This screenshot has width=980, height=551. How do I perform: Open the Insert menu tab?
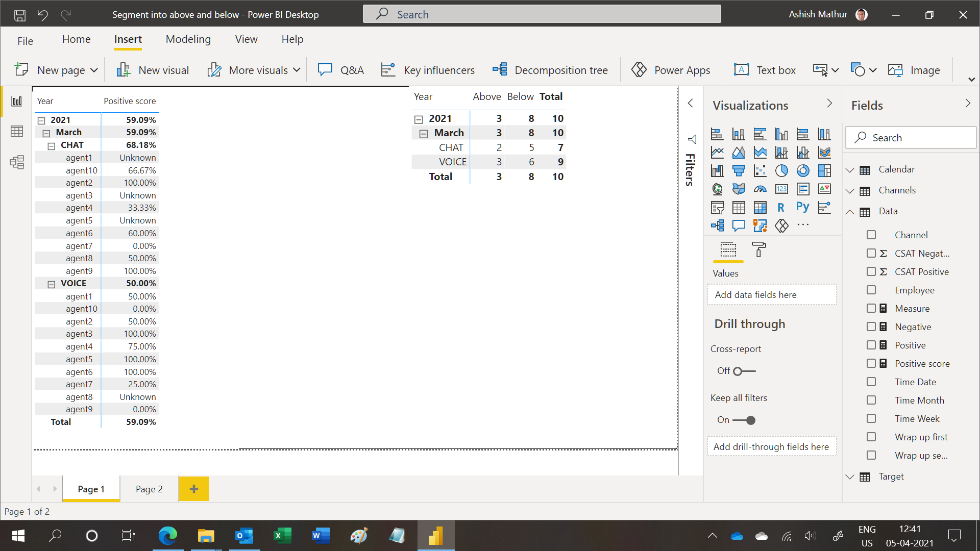[x=128, y=39]
